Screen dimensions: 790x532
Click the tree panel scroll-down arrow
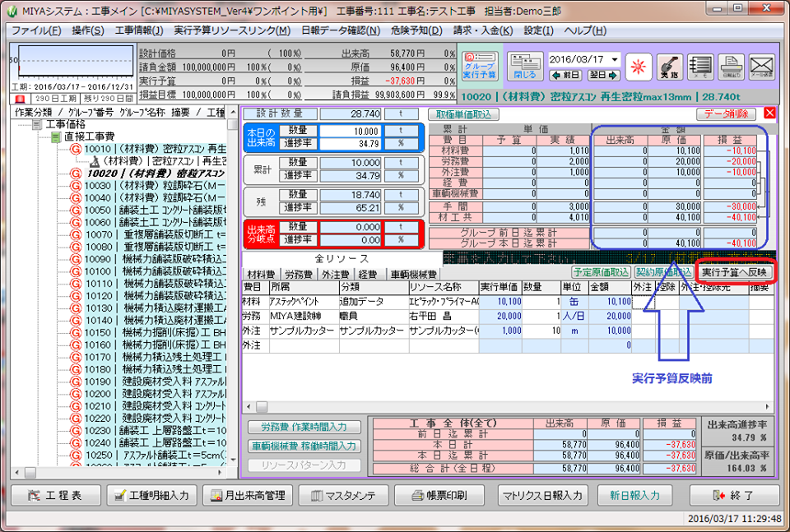(x=232, y=460)
